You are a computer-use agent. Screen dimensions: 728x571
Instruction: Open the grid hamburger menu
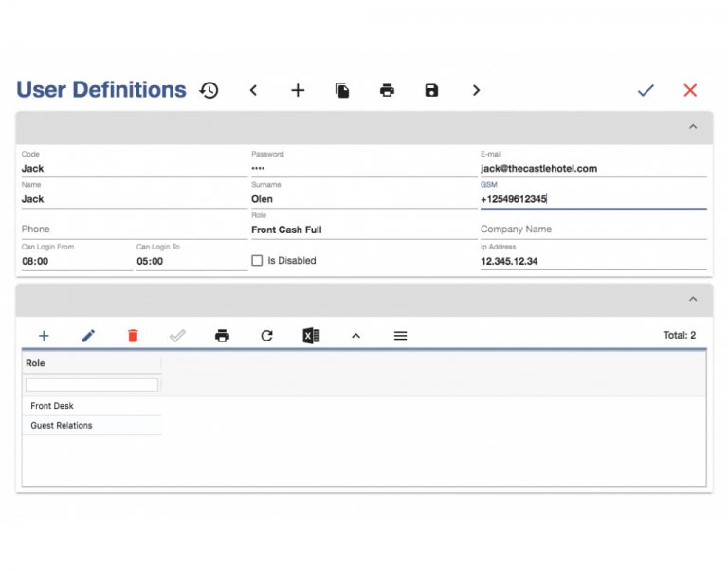pos(400,336)
